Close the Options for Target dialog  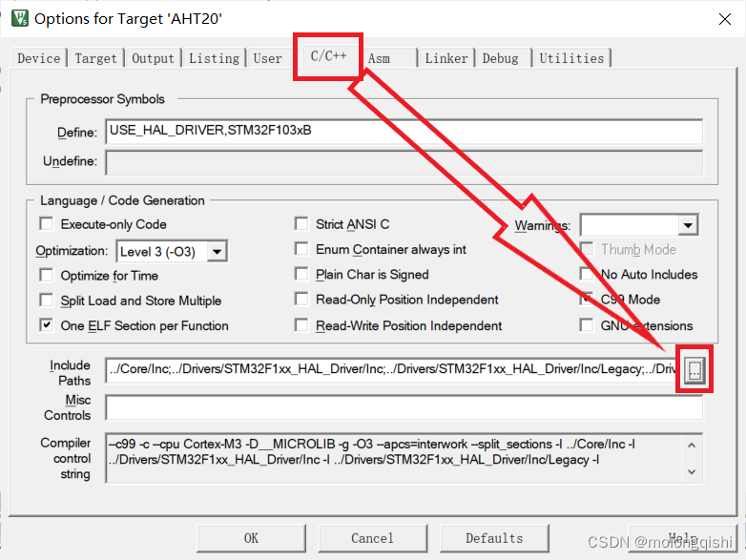click(725, 19)
